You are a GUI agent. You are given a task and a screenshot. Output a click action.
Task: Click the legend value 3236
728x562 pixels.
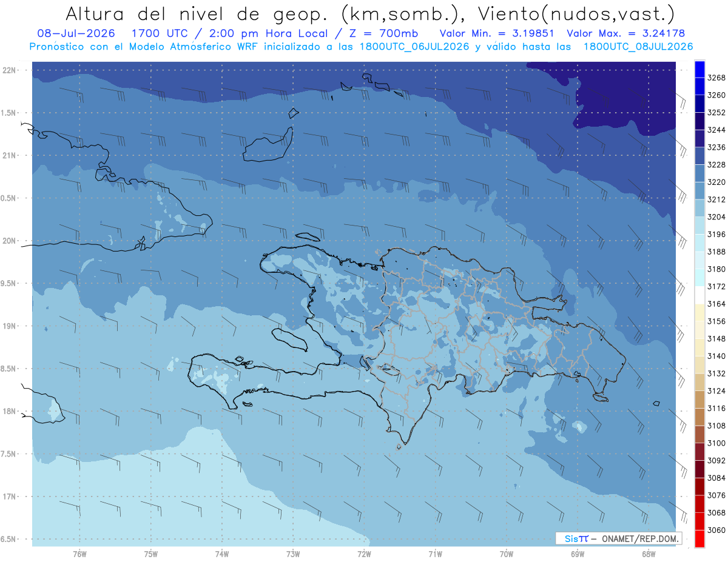point(716,147)
